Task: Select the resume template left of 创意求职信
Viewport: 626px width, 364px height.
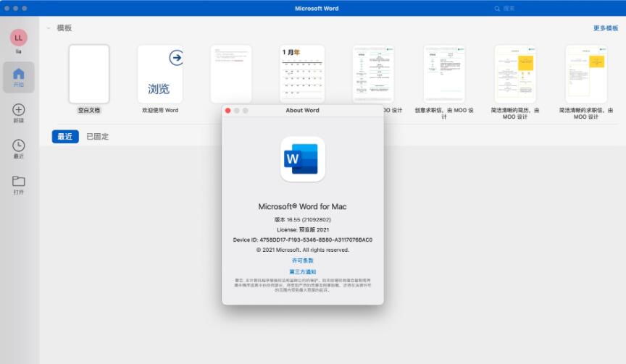Action: (x=373, y=74)
